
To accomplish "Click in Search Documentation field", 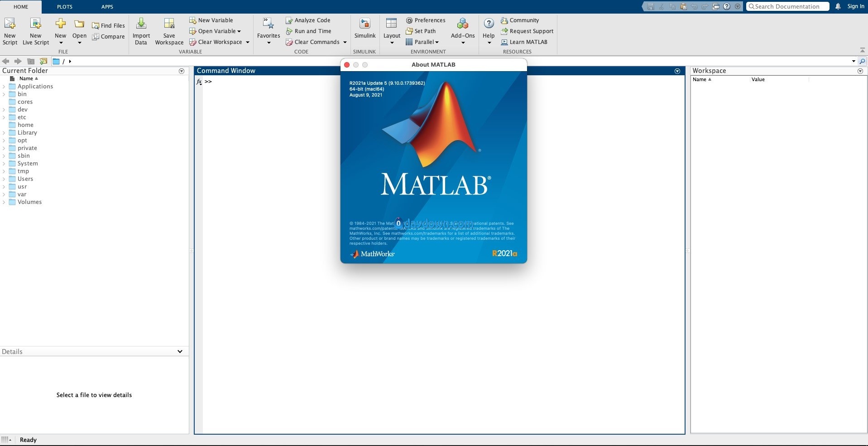I will 787,6.
